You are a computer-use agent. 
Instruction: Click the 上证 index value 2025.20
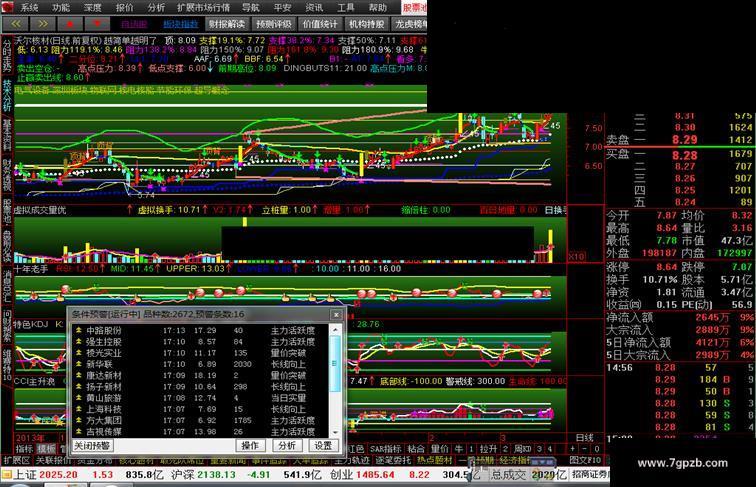click(58, 474)
